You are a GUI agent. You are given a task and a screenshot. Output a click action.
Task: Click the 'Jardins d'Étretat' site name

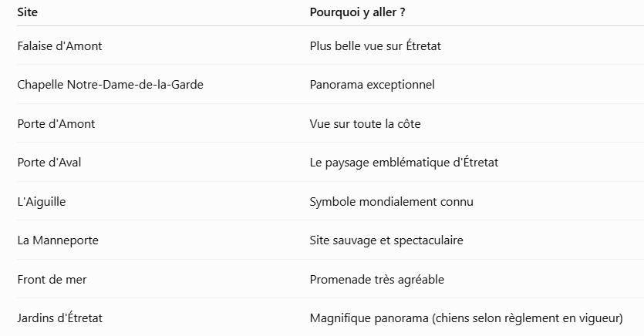point(59,318)
